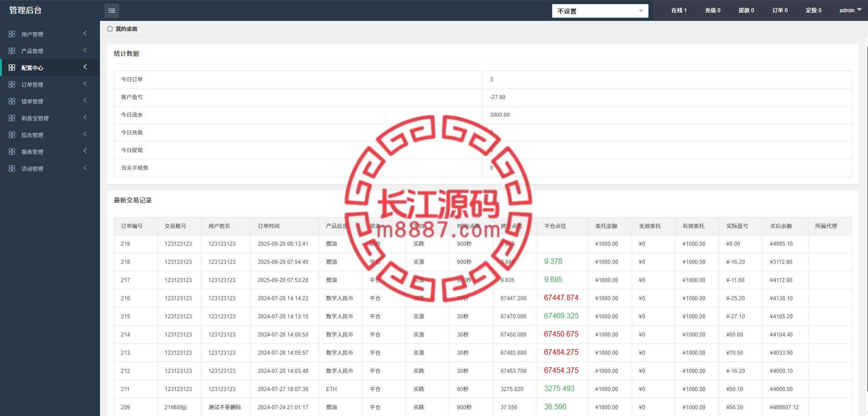Expand the 订单管理 chevron arrow

click(85, 84)
